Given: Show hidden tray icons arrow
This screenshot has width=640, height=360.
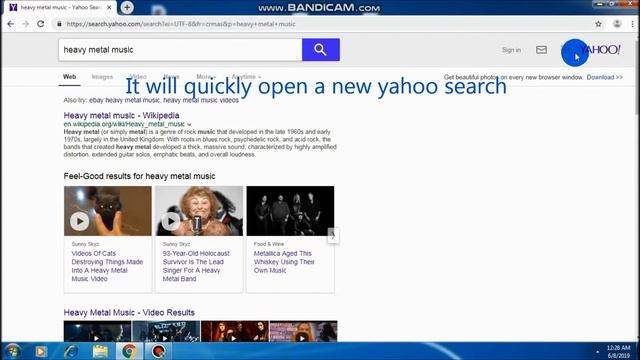Looking at the screenshot, I should (598, 351).
